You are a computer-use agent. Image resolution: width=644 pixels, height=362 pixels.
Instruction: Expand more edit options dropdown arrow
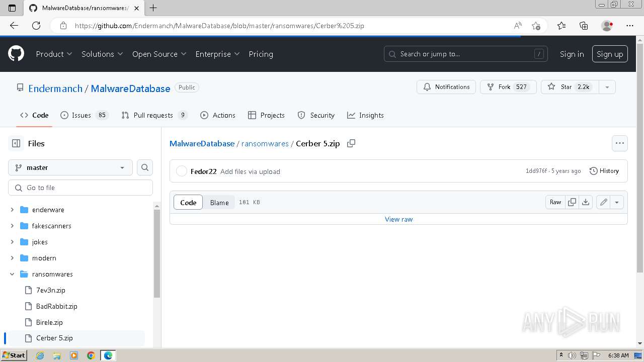tap(617, 202)
